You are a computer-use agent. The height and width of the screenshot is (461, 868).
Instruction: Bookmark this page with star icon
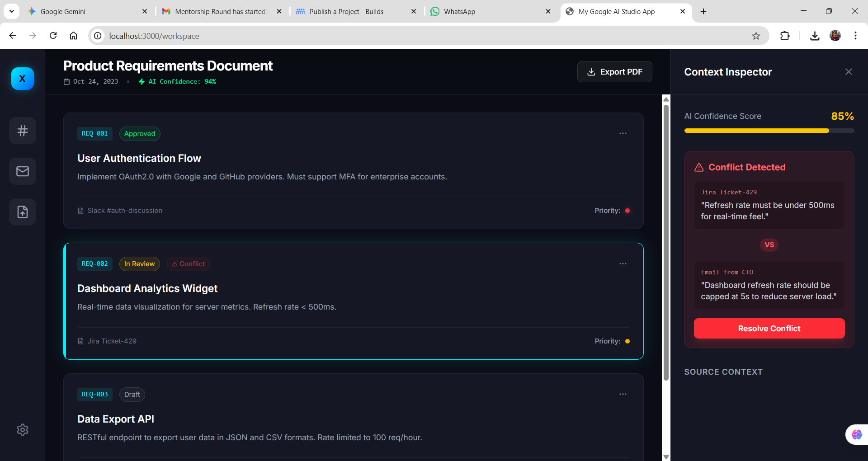coord(756,36)
